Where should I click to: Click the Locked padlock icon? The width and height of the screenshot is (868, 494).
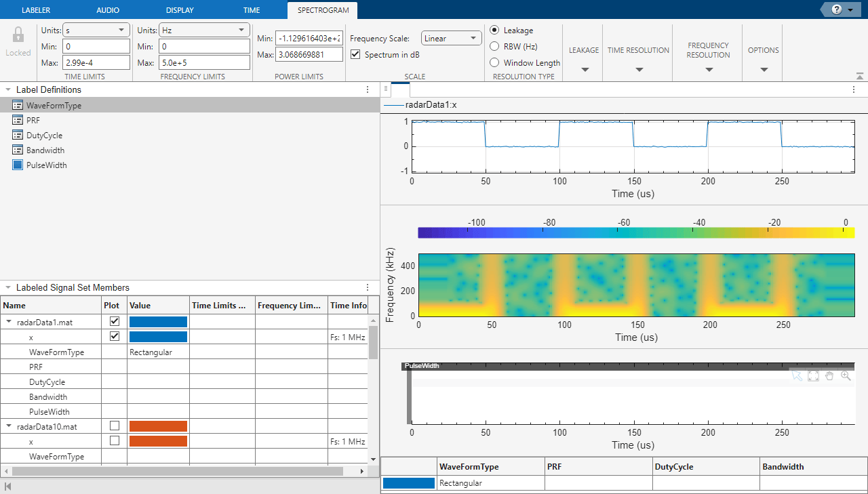[18, 35]
